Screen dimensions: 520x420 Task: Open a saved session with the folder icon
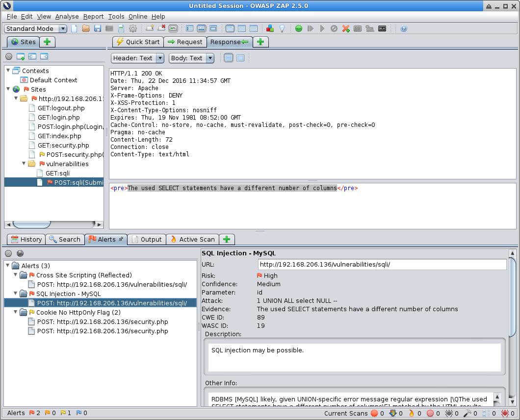click(x=86, y=28)
